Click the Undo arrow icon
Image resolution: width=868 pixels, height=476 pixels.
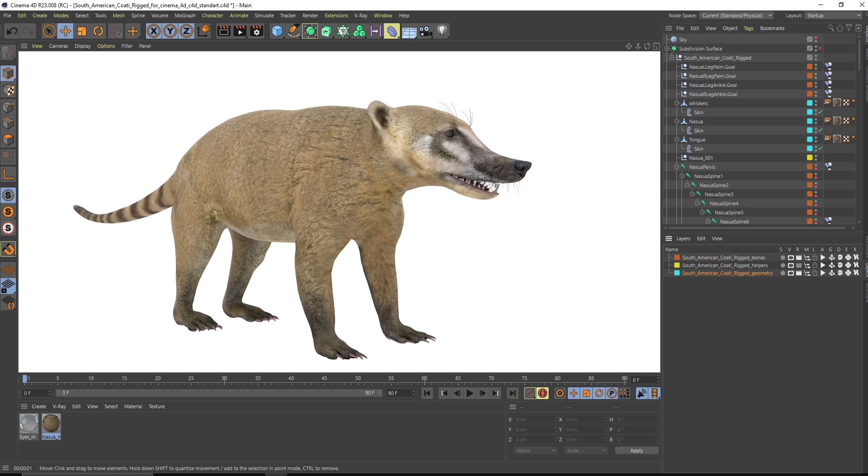click(12, 31)
